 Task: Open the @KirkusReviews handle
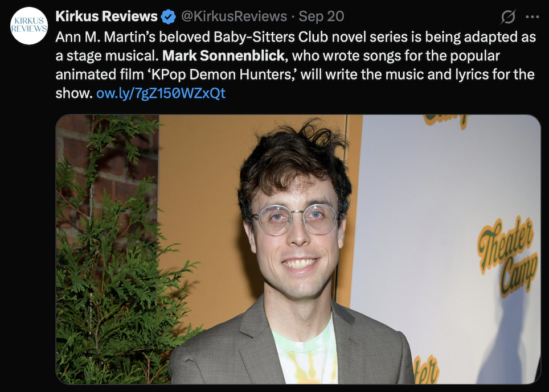pyautogui.click(x=233, y=16)
